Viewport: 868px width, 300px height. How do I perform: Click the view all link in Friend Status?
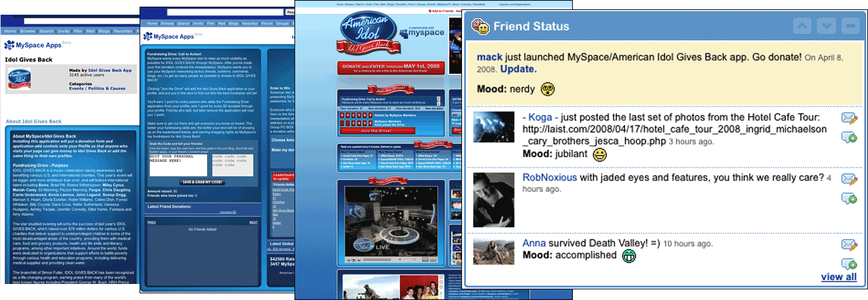coord(839,277)
